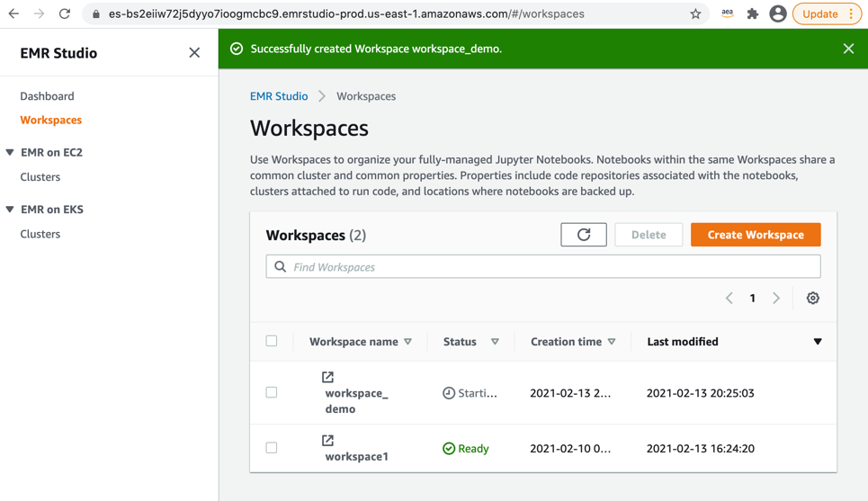Open Clusters under EMR on EC2
This screenshot has width=868, height=501.
point(40,177)
